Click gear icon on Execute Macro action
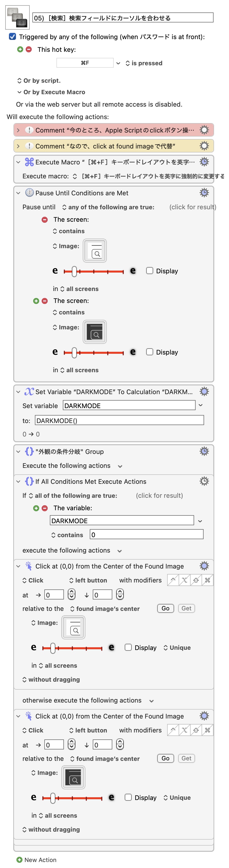Viewport: 229px width, 868px height. [204, 162]
